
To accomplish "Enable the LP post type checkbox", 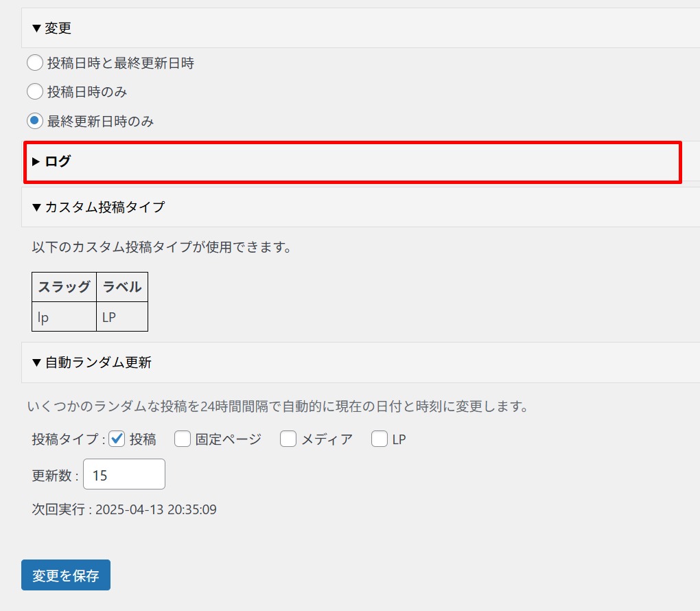I will pos(380,439).
